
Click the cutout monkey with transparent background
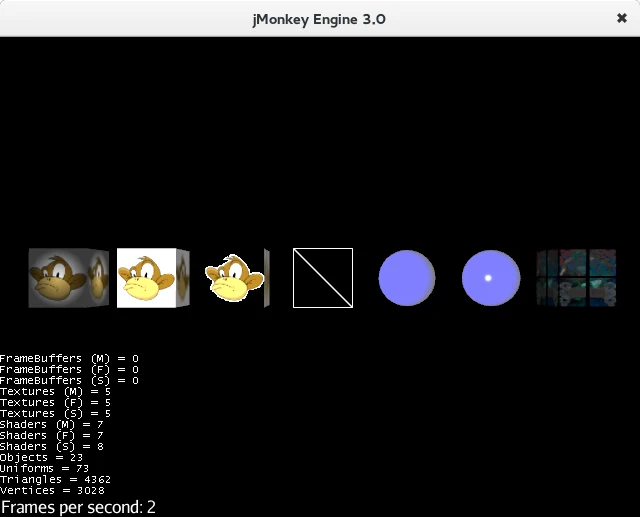coord(232,278)
